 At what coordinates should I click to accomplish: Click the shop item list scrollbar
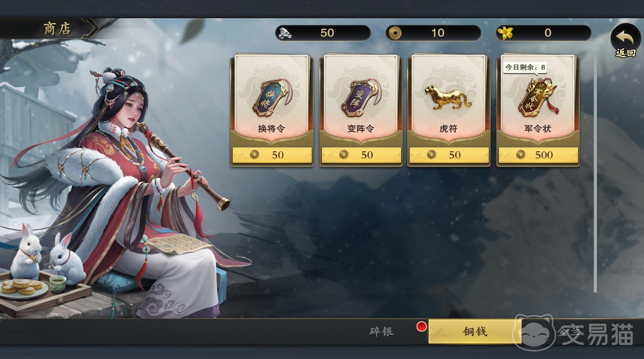point(595,173)
